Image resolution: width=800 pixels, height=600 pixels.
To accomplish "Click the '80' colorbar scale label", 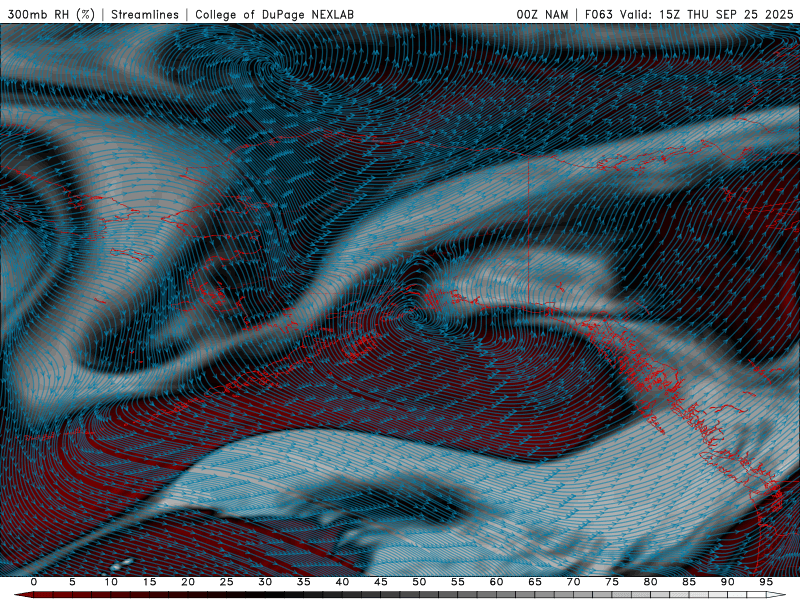I will 651,582.
